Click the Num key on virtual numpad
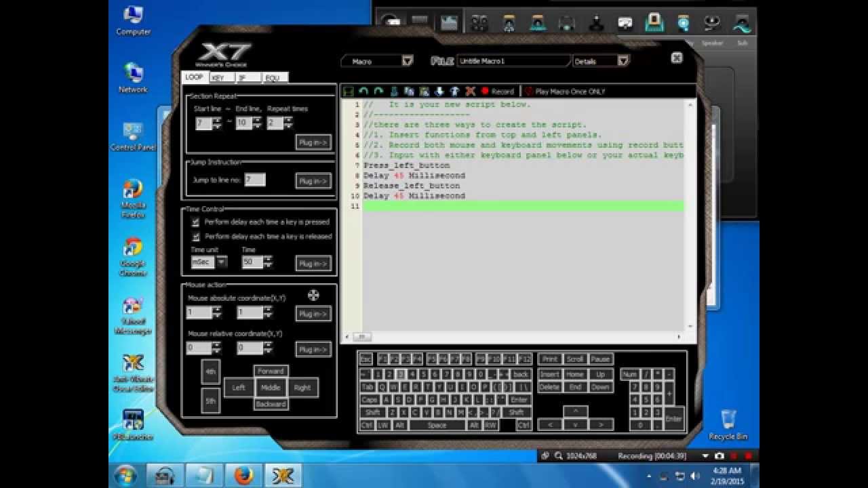This screenshot has width=868, height=488. [x=630, y=374]
